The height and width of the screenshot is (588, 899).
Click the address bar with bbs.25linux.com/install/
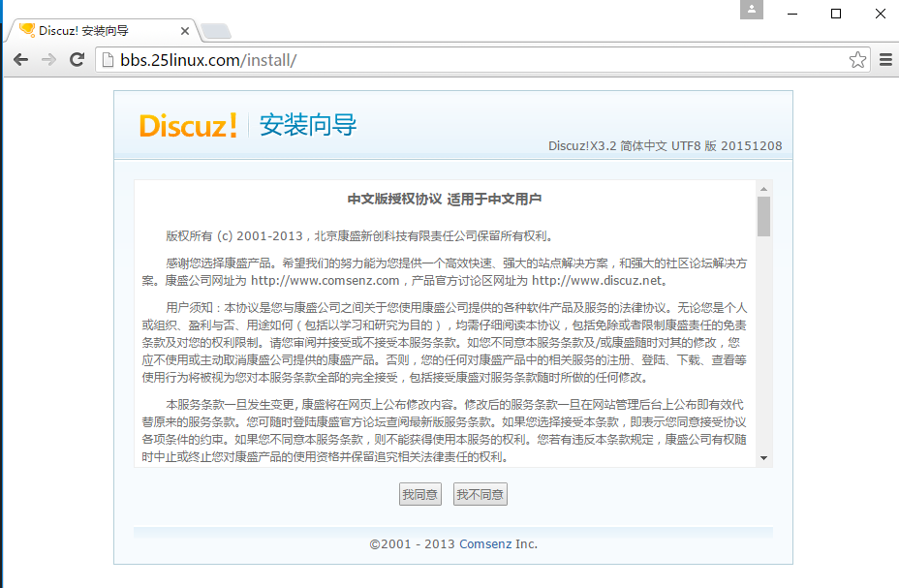coord(482,60)
